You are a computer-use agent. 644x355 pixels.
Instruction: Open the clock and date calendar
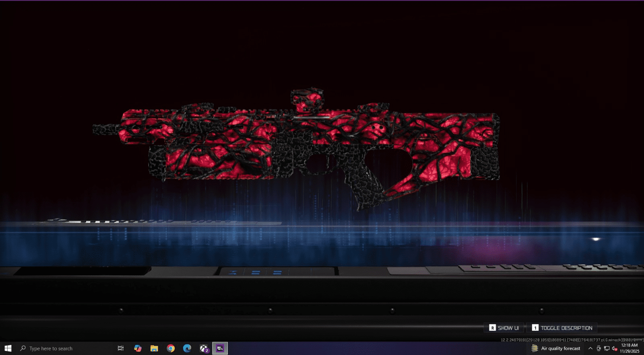pyautogui.click(x=630, y=348)
